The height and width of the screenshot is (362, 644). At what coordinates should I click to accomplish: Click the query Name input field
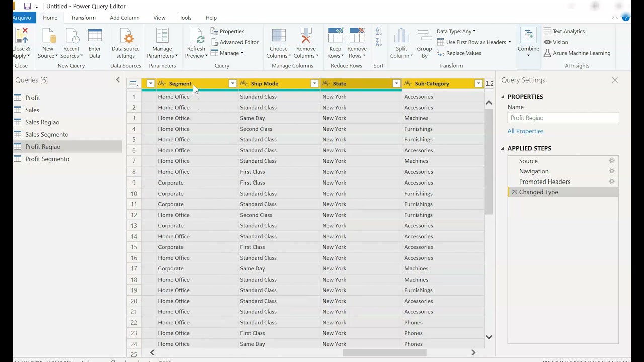(x=563, y=118)
